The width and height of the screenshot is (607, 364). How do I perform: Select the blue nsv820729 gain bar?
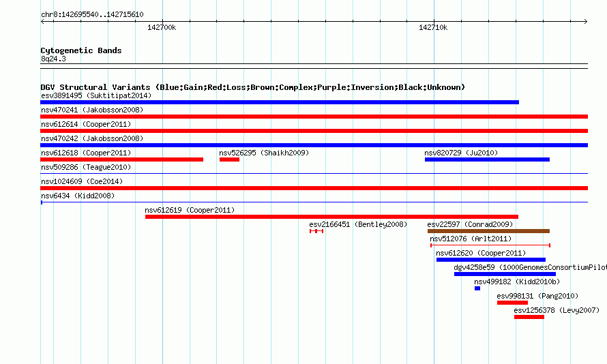[x=487, y=160]
